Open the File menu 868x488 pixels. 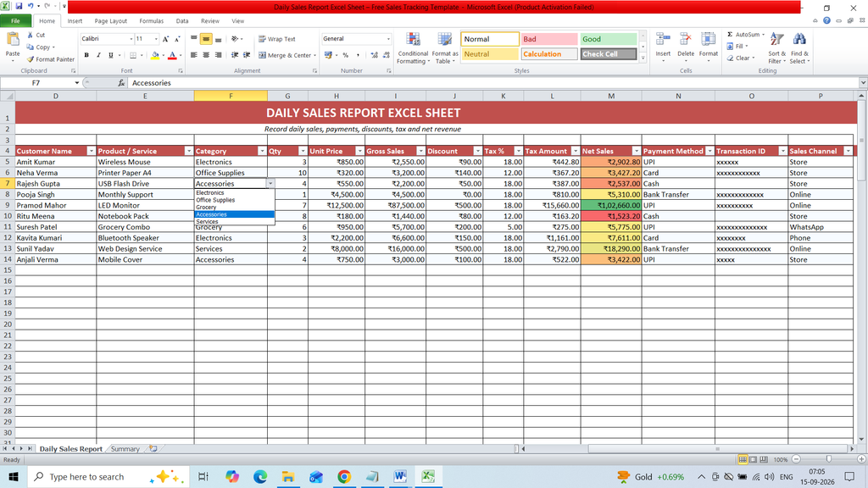pos(15,21)
